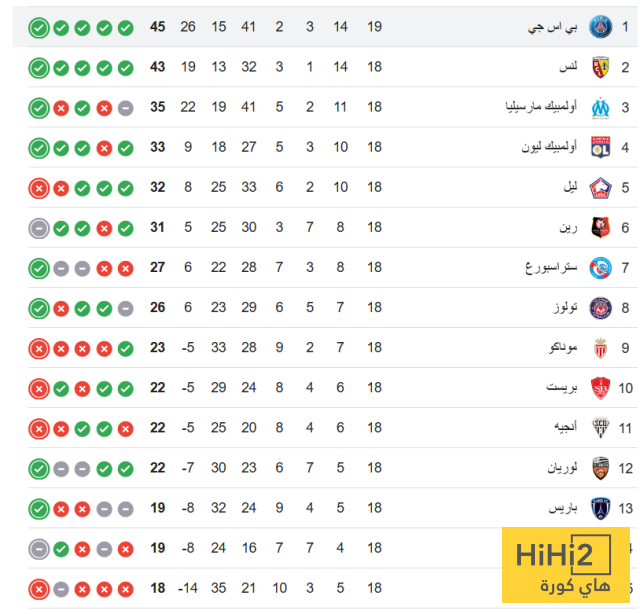Viewport: 640px width, 614px height.
Task: Open the Lens club logo
Action: (x=601, y=67)
